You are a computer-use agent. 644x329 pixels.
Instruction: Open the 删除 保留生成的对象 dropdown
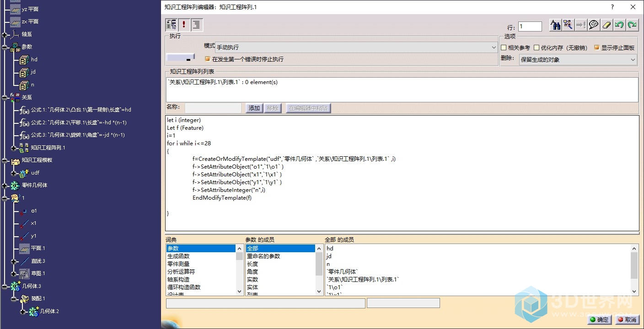578,59
